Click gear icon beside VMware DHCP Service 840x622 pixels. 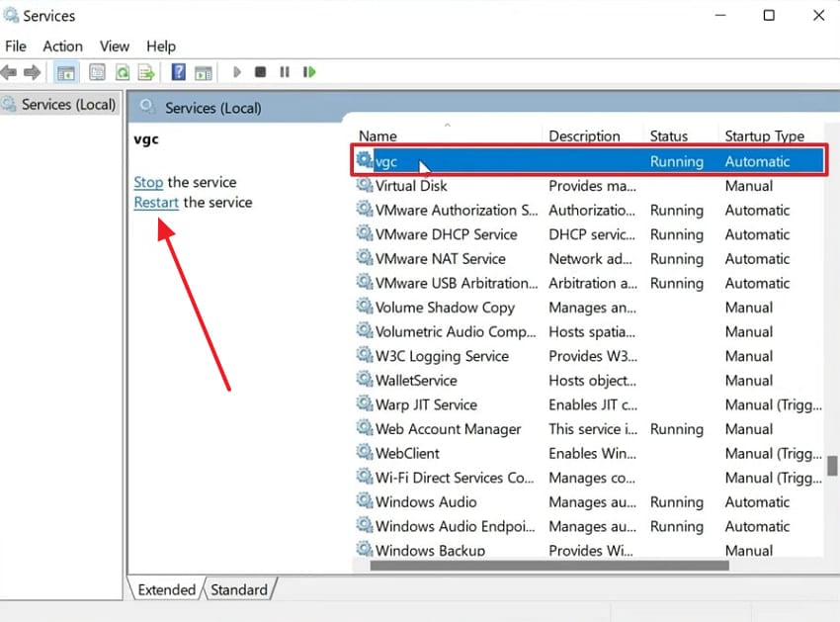[x=365, y=233]
